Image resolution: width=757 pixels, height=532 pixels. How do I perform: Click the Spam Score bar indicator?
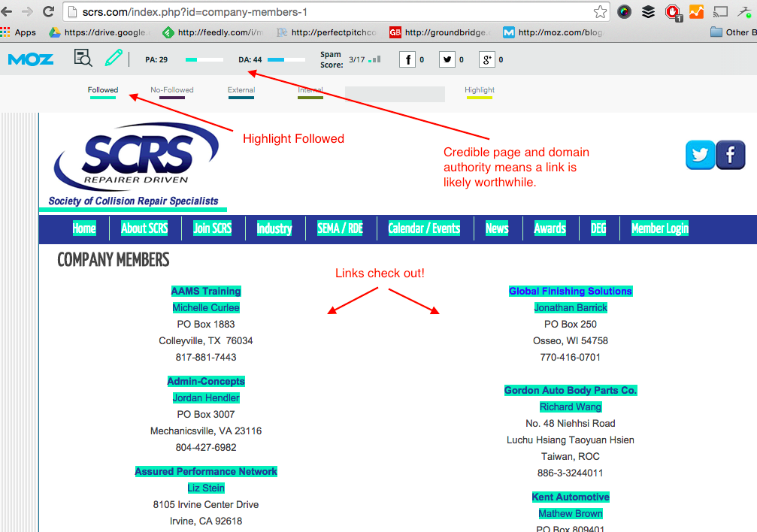point(374,59)
